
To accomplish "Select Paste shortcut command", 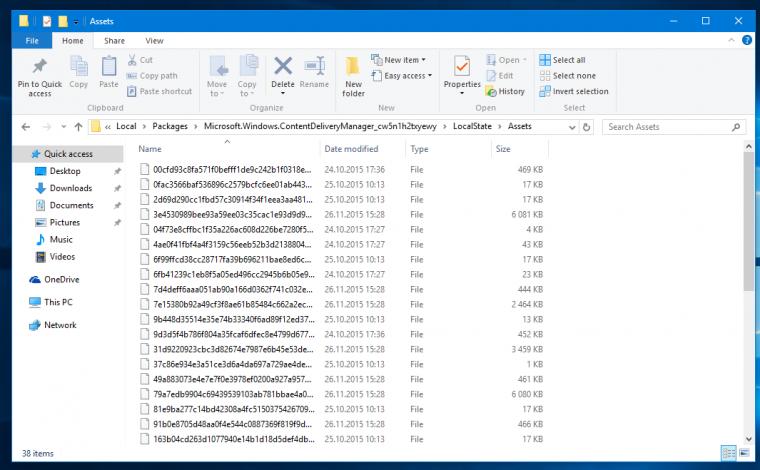I will point(159,91).
